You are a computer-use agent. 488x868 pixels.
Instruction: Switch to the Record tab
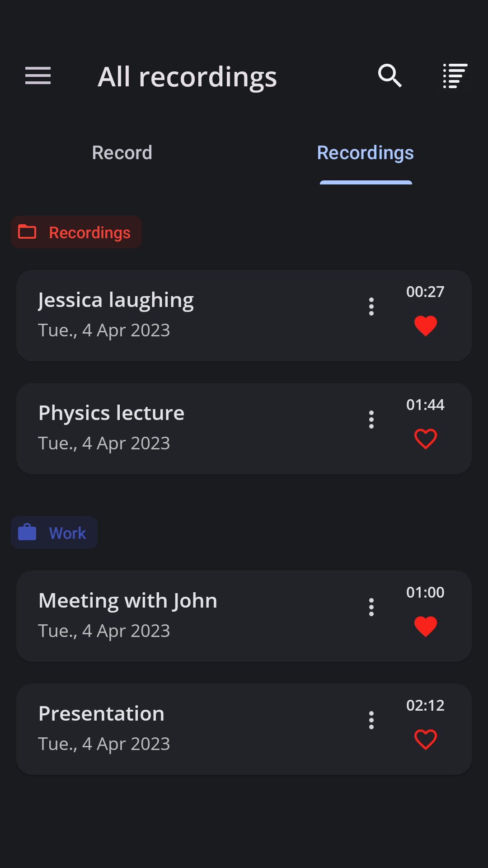[x=122, y=153]
